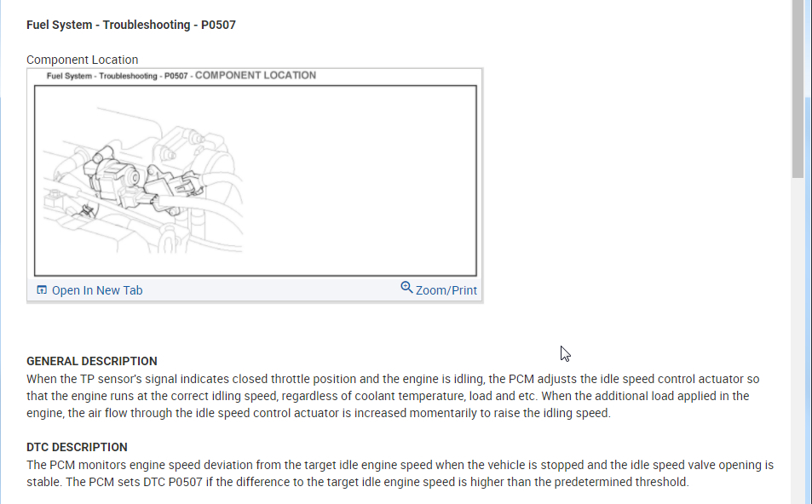Viewport: 812px width, 504px height.
Task: Click the COMPONENT LOCATION caption above the diagram
Action: pos(256,76)
